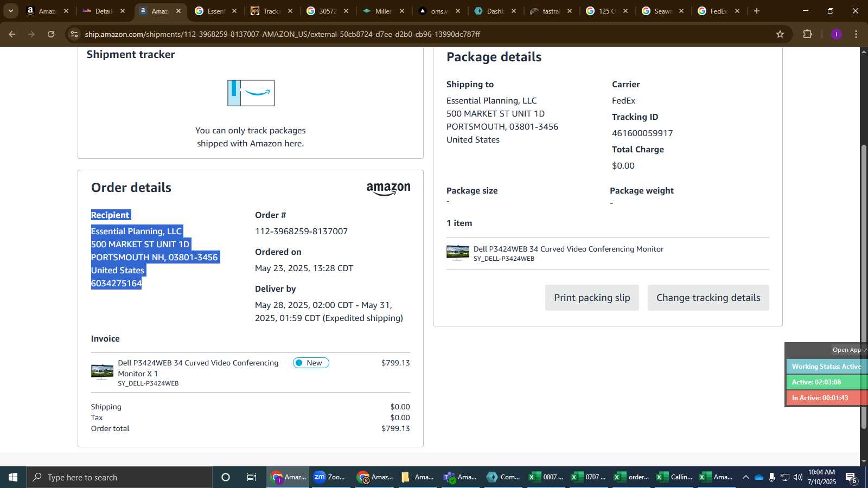Image resolution: width=868 pixels, height=488 pixels.
Task: Open the second Chrome Amazon taskbar window
Action: (x=375, y=477)
